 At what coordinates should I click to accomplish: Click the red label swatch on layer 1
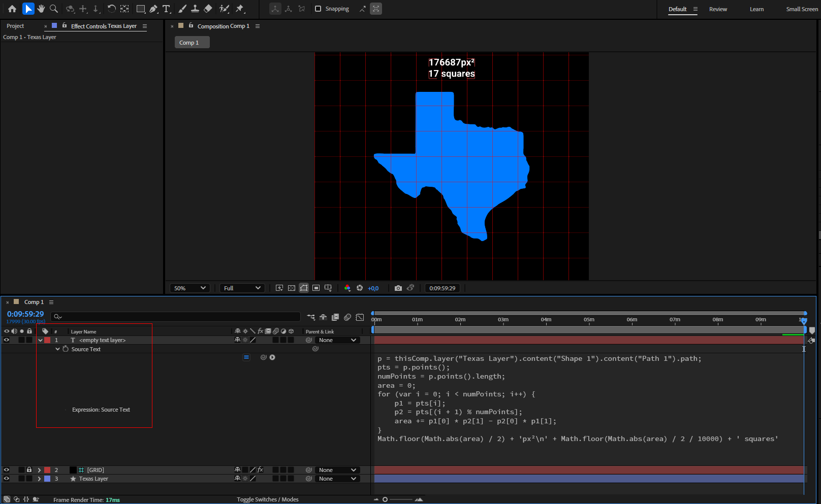point(48,340)
